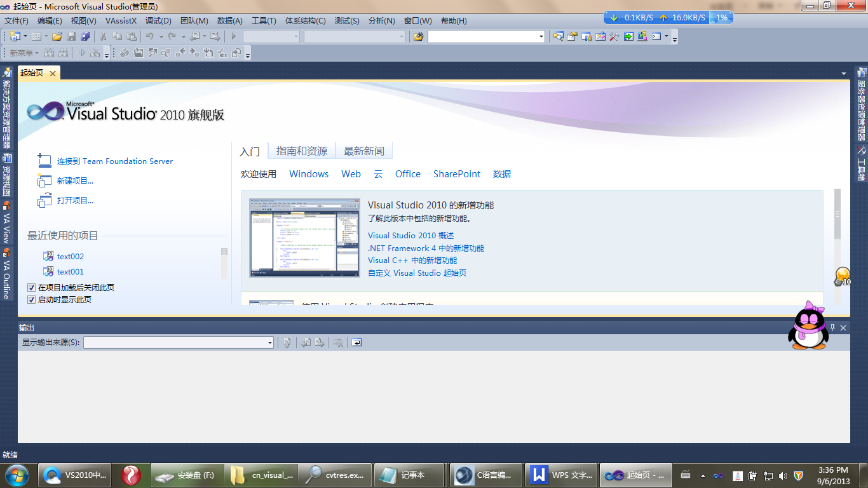This screenshot has height=488, width=868.
Task: Expand the standard toolbar overflow options
Action: 674,39
